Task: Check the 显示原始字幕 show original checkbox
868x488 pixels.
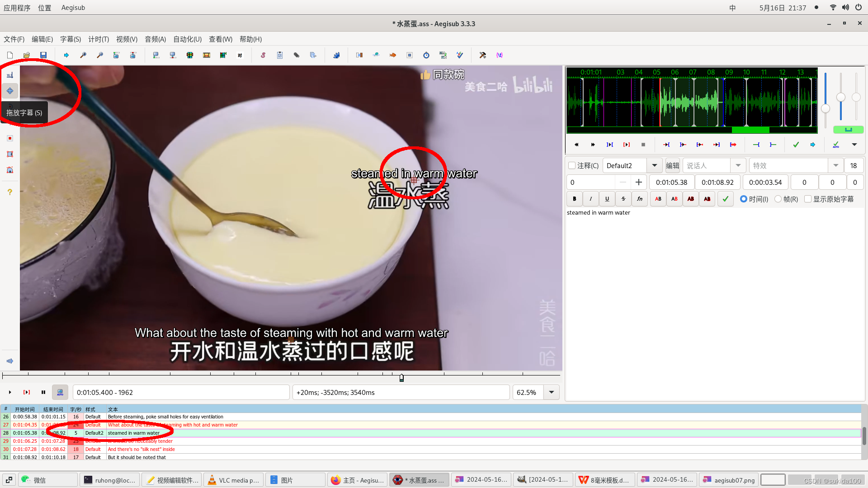Action: click(808, 199)
